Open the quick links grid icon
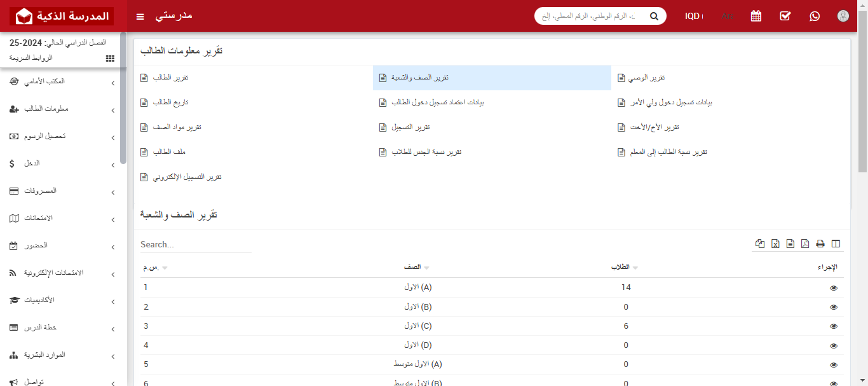 [x=110, y=58]
